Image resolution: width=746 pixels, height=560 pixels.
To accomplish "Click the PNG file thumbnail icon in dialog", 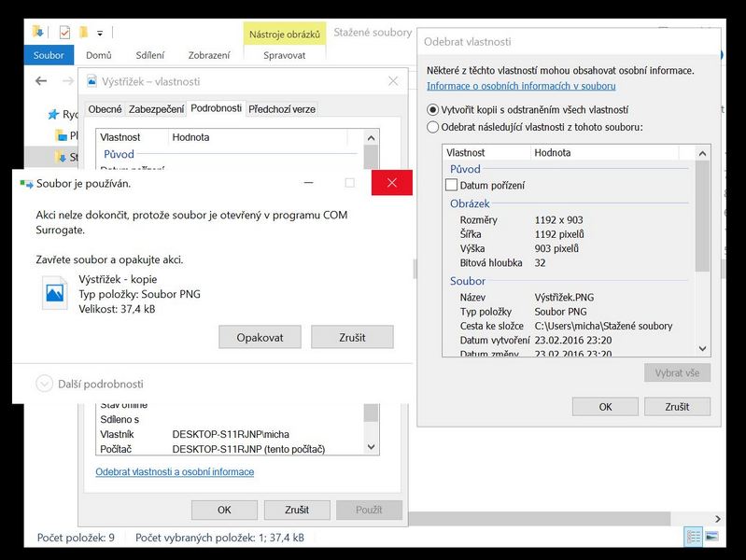I will coord(58,294).
